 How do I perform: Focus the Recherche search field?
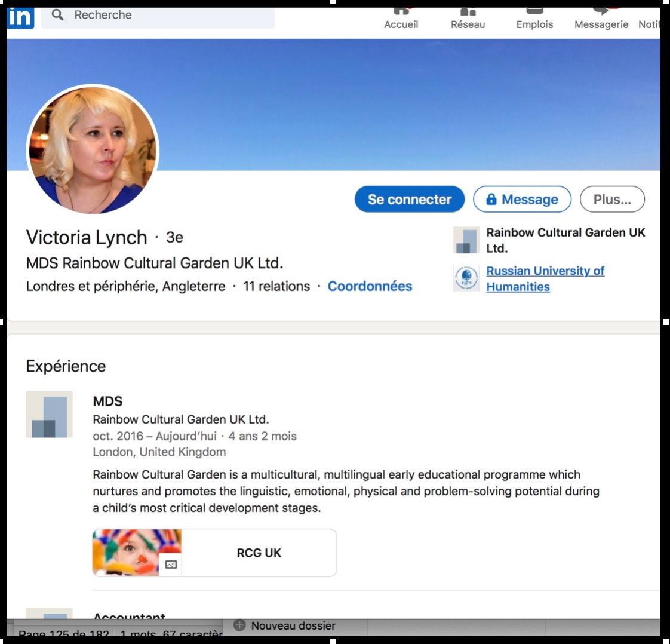[158, 17]
